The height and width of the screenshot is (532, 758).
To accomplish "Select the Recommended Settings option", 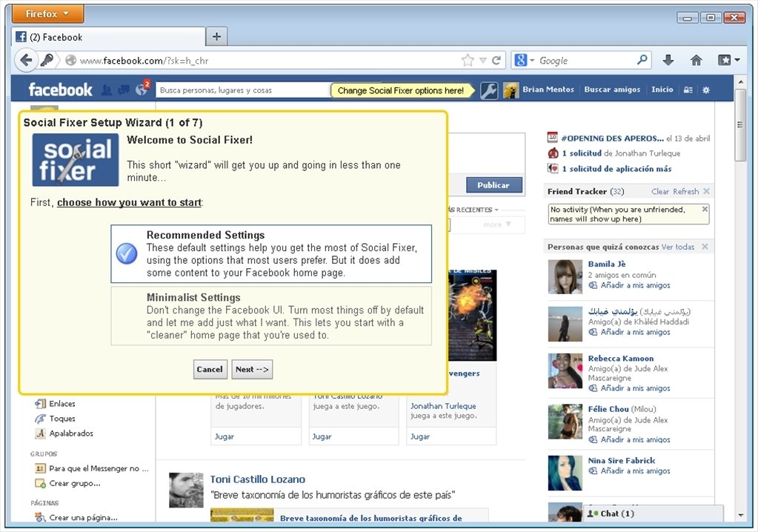I will coord(271,253).
